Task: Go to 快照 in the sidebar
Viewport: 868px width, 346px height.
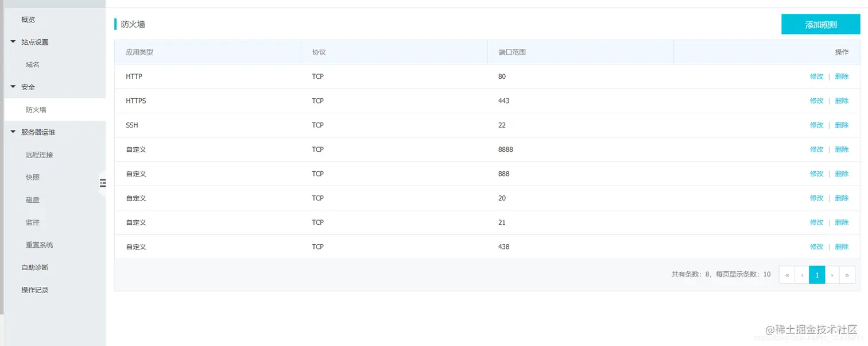Action: (33, 178)
